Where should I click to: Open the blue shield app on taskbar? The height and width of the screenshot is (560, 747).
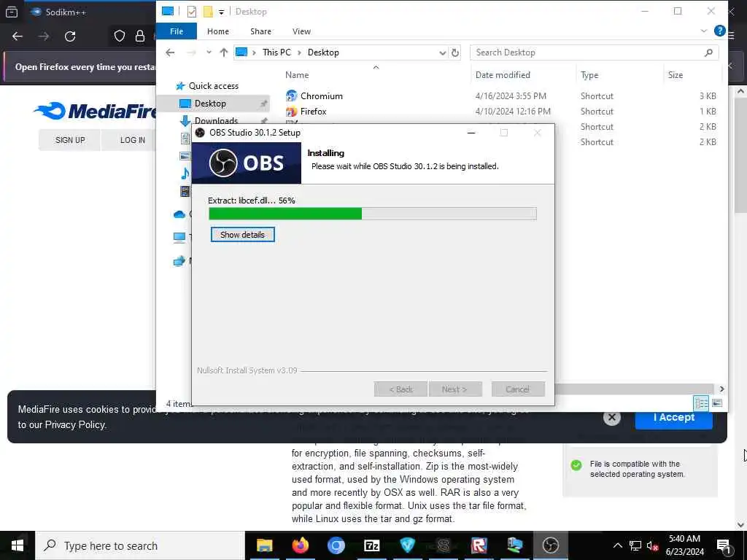(407, 545)
